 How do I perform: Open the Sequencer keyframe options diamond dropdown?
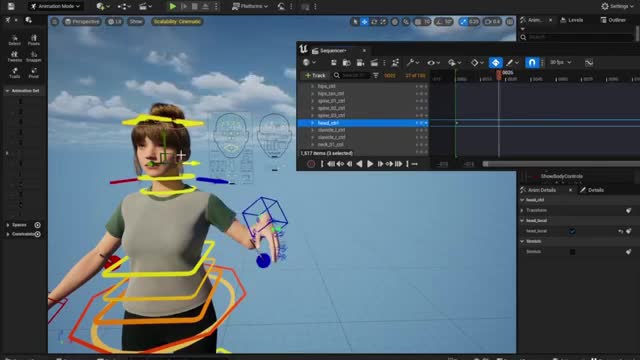[477, 62]
